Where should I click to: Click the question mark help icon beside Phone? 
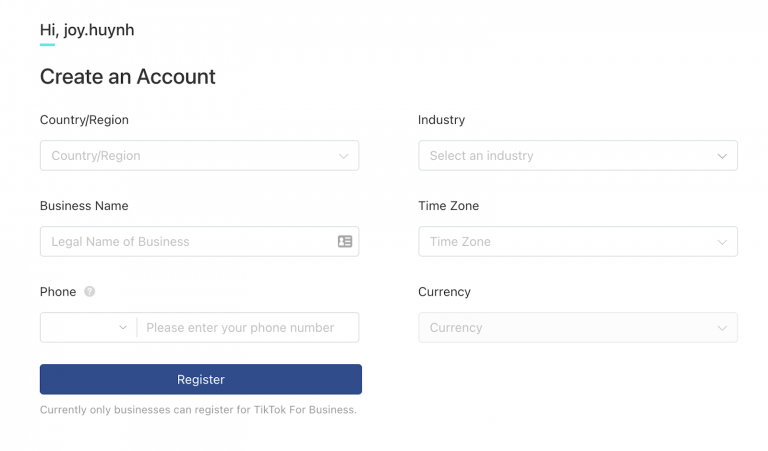click(90, 292)
